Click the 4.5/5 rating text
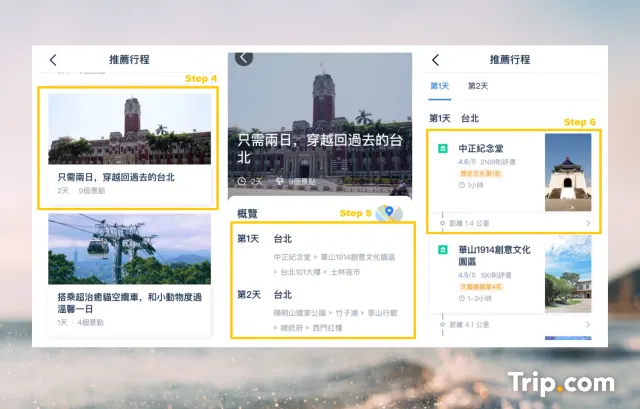The height and width of the screenshot is (409, 640). pyautogui.click(x=467, y=275)
